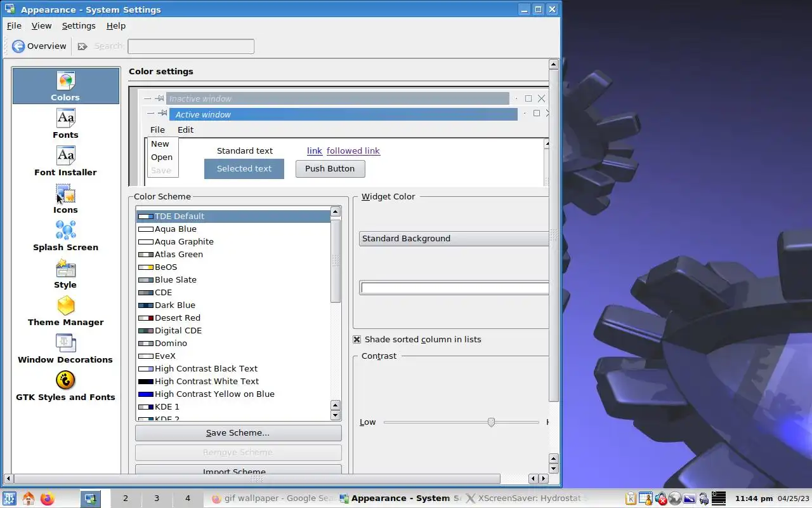Open the Fonts settings section
Image resolution: width=812 pixels, height=508 pixels.
(x=65, y=124)
